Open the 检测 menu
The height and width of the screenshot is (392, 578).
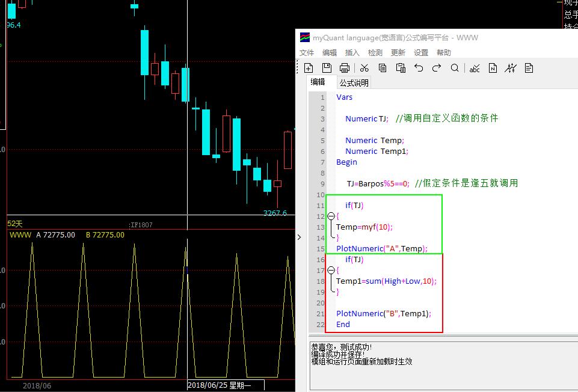tap(375, 53)
